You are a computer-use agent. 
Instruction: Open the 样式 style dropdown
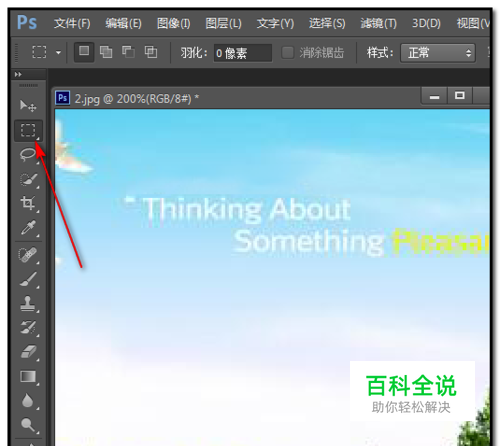click(438, 53)
